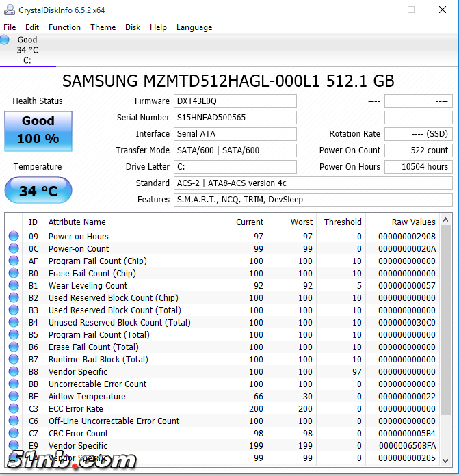The width and height of the screenshot is (459, 476).
Task: Click the 34 °C temperature button
Action: point(38,191)
